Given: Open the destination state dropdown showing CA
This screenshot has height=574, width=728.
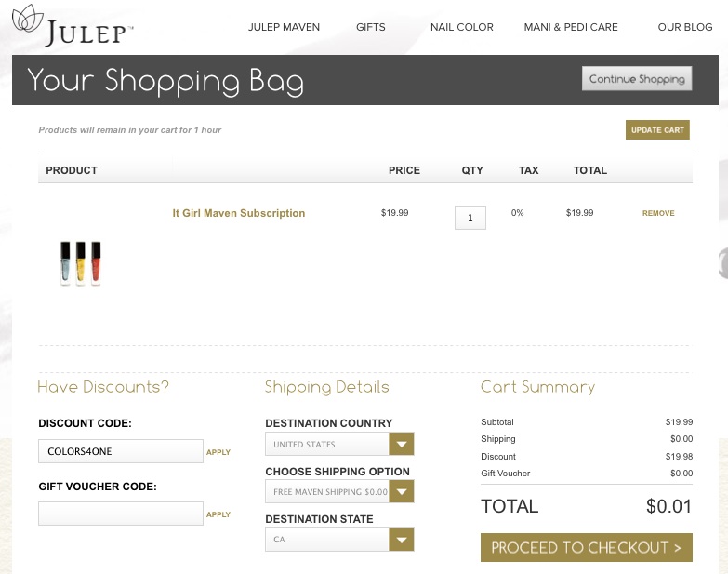Looking at the screenshot, I should click(339, 540).
